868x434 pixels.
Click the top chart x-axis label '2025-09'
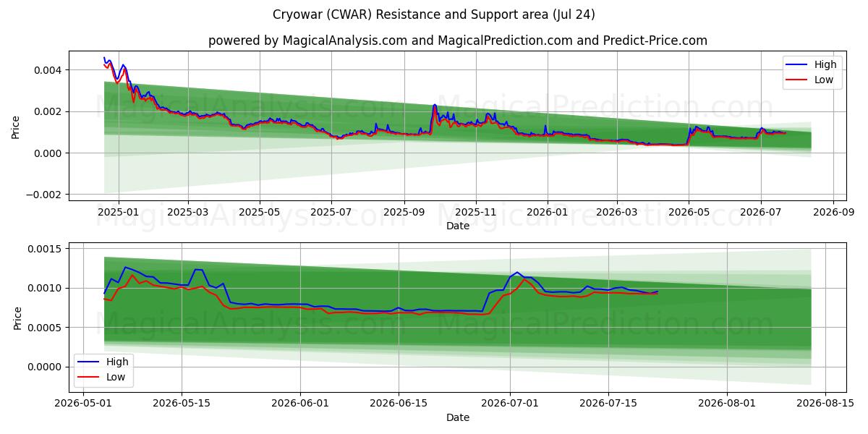pos(404,212)
